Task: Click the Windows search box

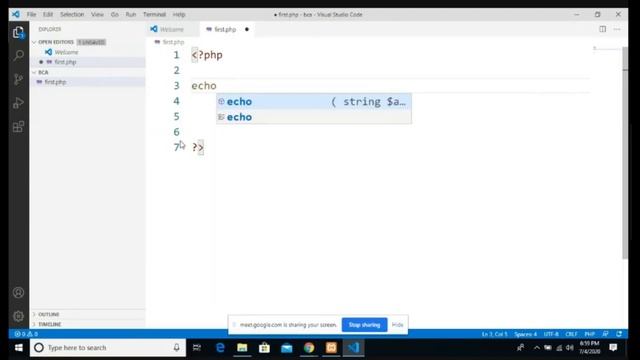Action: [x=108, y=348]
